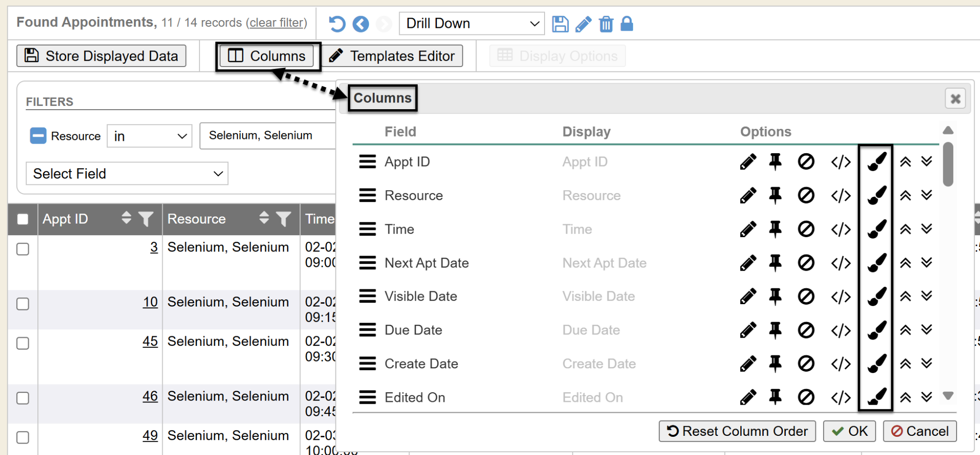Click the hide icon for Time field

806,229
